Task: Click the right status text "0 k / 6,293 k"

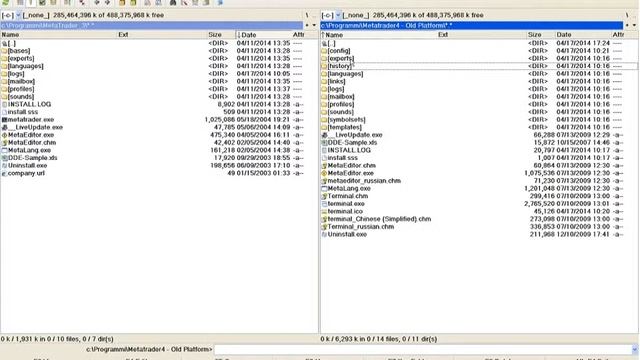Action: (x=379, y=339)
